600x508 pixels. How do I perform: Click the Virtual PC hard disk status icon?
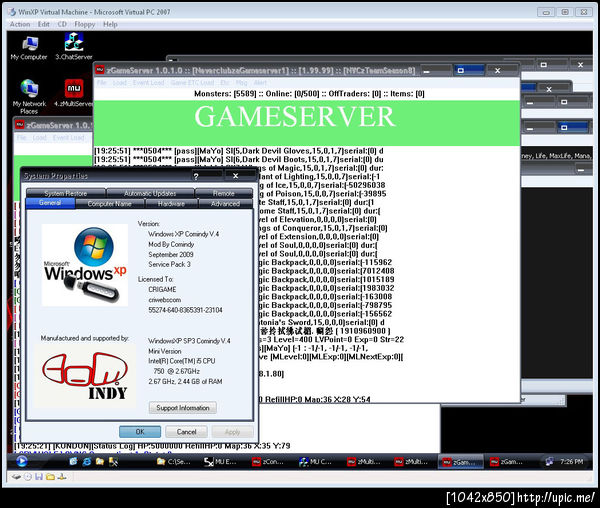16,477
